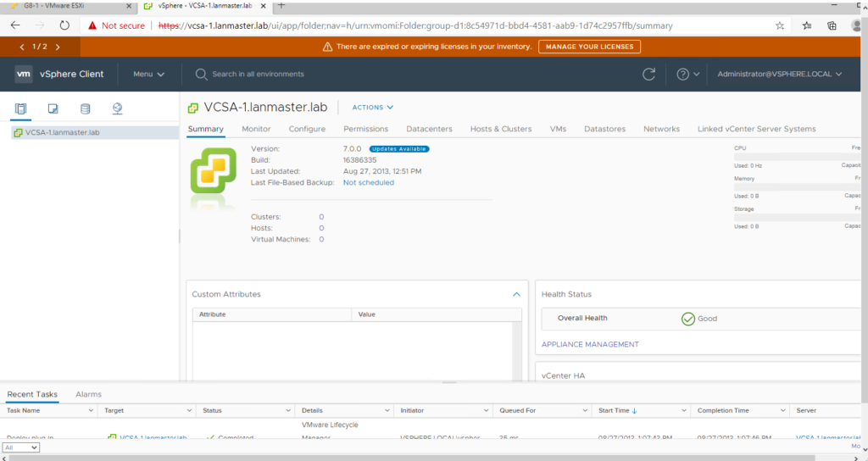Open the APPLIANCE MANAGEMENT link

(x=590, y=344)
